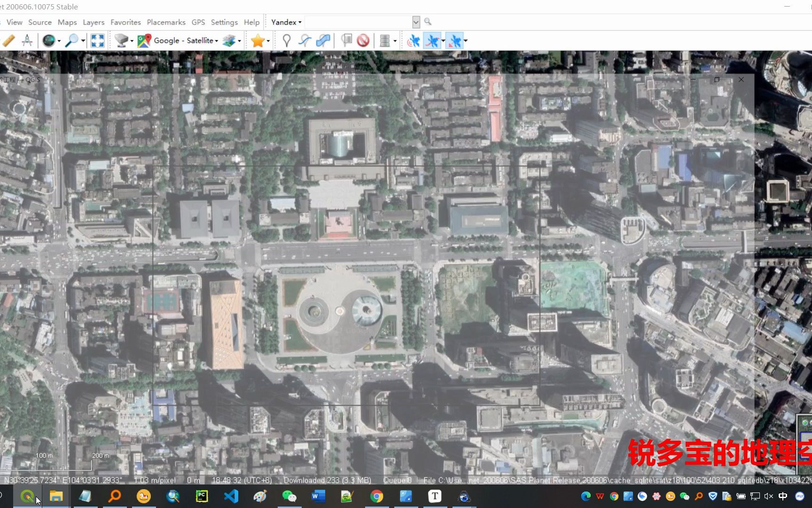
Task: Open Microsoft Word from the taskbar
Action: (319, 496)
